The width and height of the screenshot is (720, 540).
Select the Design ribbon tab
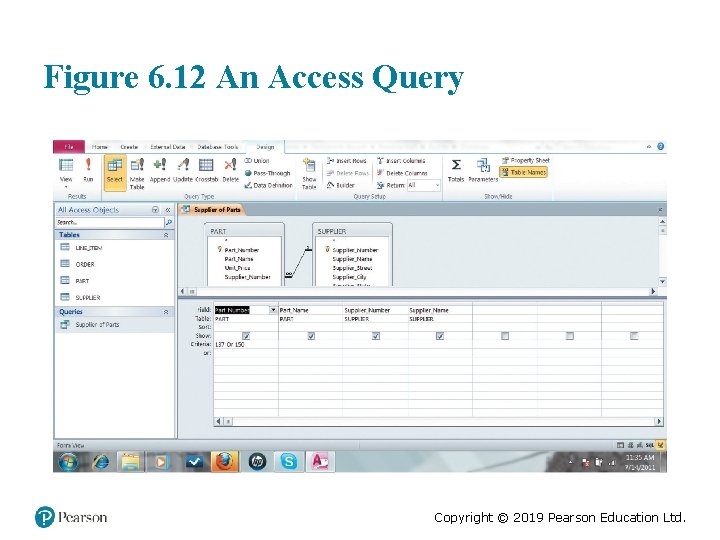point(265,147)
